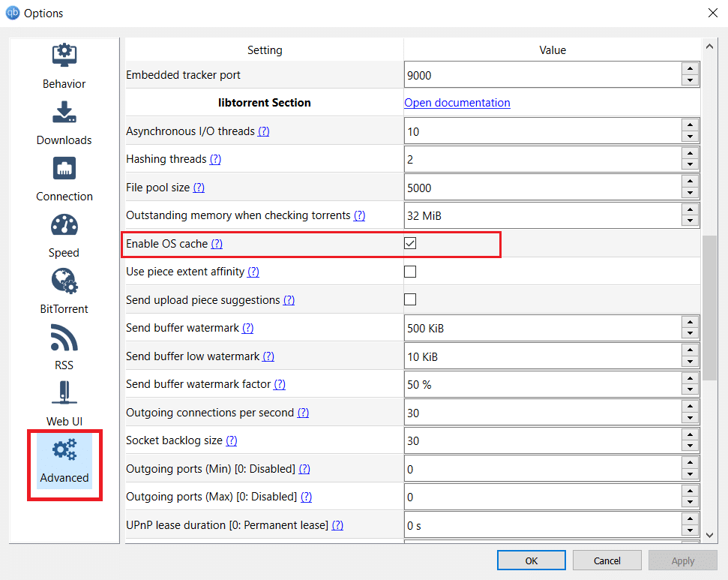Viewport: 728px width, 580px height.
Task: Decrease Send buffer low watermark with down arrow
Action: pos(690,362)
